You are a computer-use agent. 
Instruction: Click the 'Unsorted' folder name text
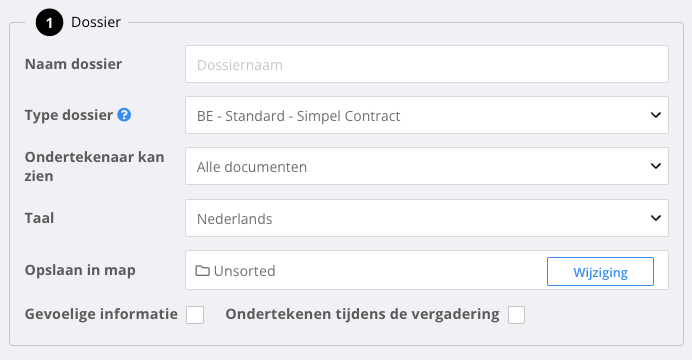point(244,271)
